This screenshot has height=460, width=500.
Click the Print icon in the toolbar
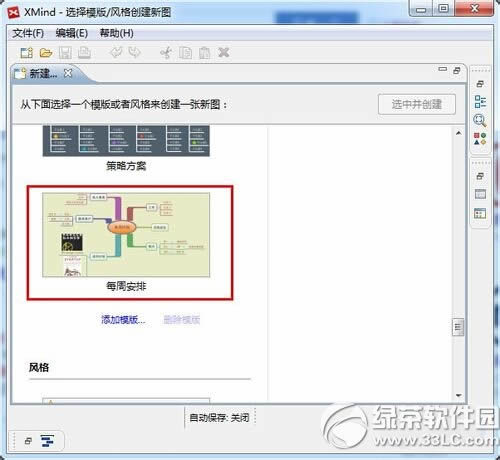coord(84,53)
